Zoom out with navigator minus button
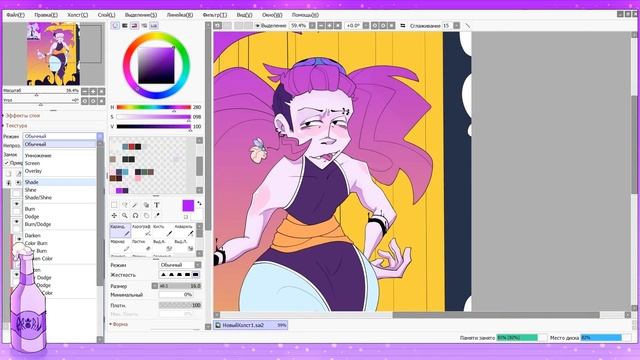Image resolution: width=640 pixels, height=360 pixels. pos(85,91)
